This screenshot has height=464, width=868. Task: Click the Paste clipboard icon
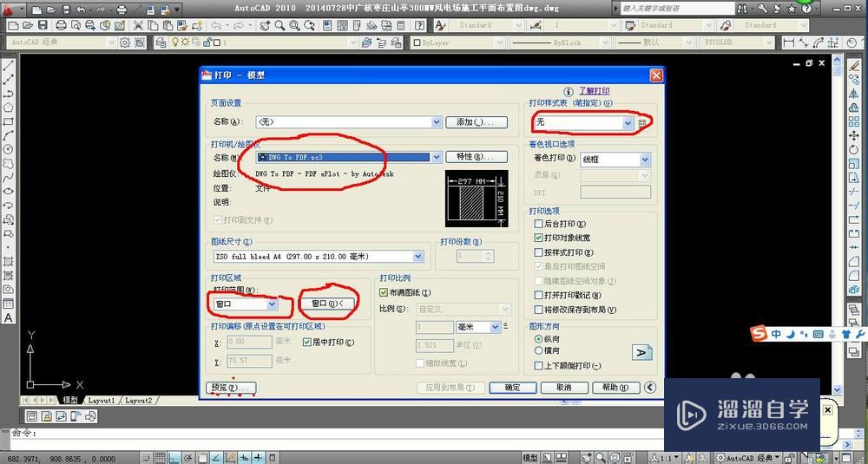(x=168, y=25)
